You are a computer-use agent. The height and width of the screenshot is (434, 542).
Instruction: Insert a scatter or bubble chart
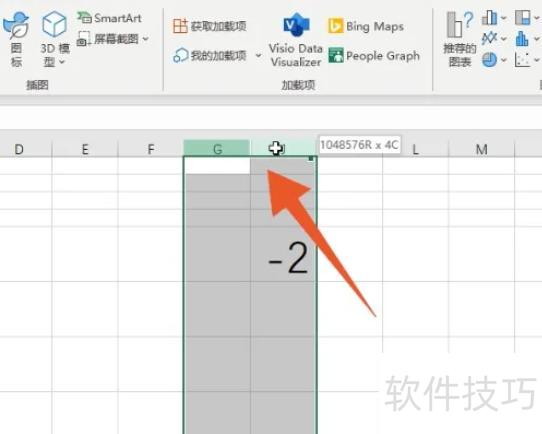tap(522, 59)
